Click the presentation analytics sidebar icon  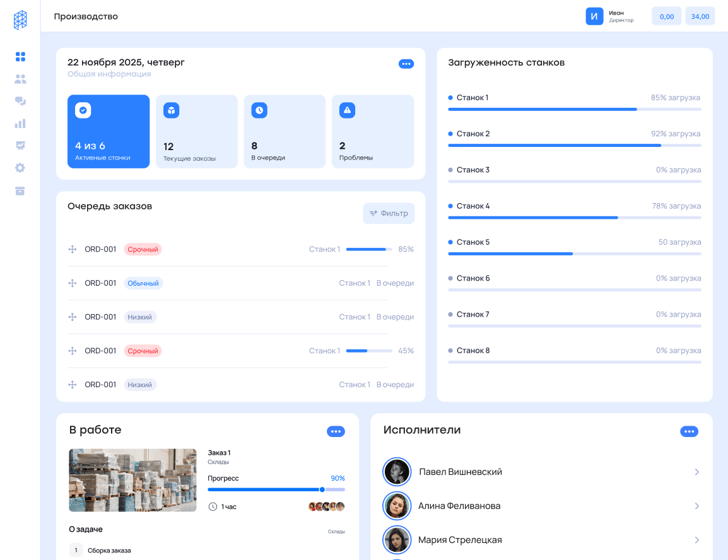20,146
